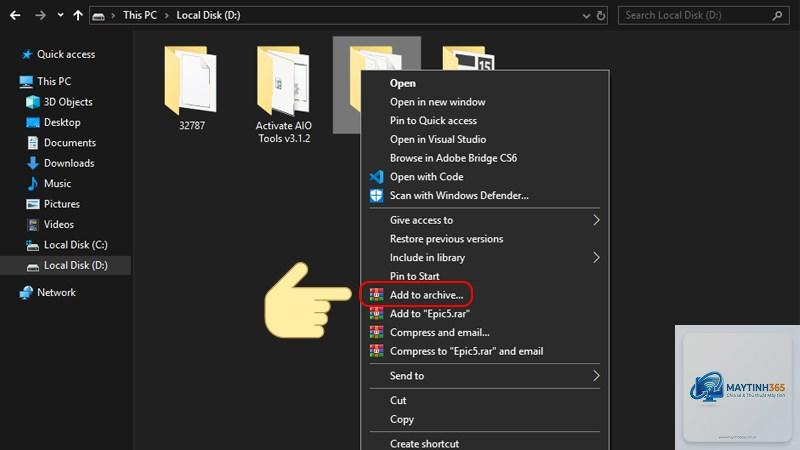This screenshot has height=450, width=800.
Task: Open Pictures in the sidebar
Action: click(53, 204)
